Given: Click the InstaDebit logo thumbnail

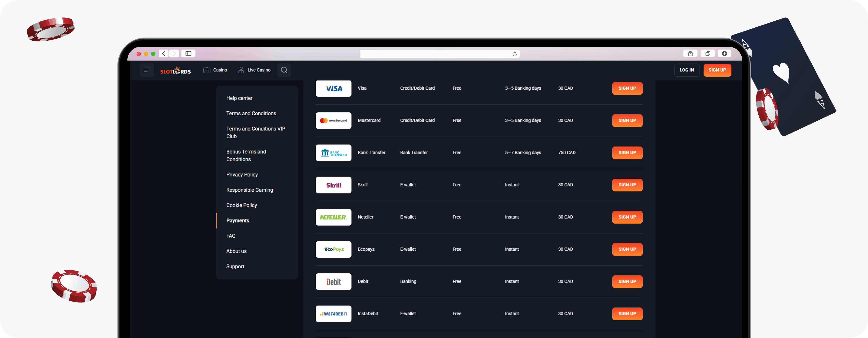Looking at the screenshot, I should (x=333, y=314).
